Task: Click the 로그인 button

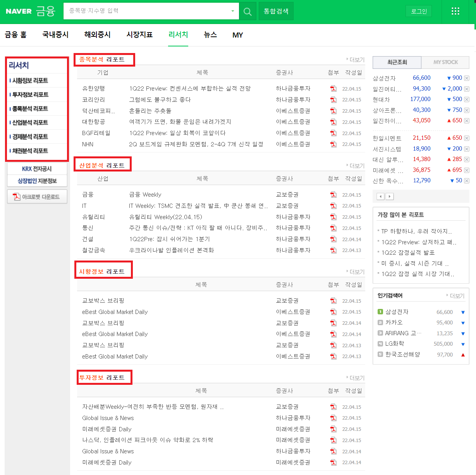Action: click(419, 11)
